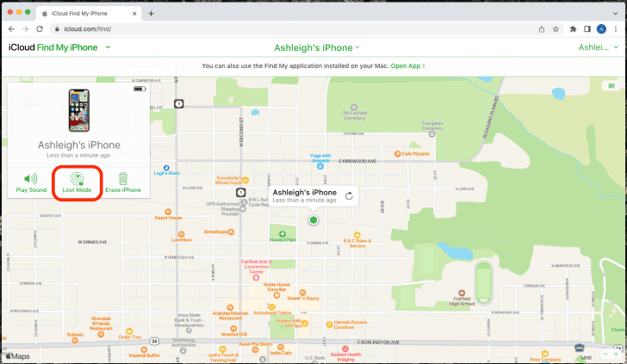The height and width of the screenshot is (364, 627).
Task: Toggle the Chrome side panel
Action: click(x=587, y=28)
